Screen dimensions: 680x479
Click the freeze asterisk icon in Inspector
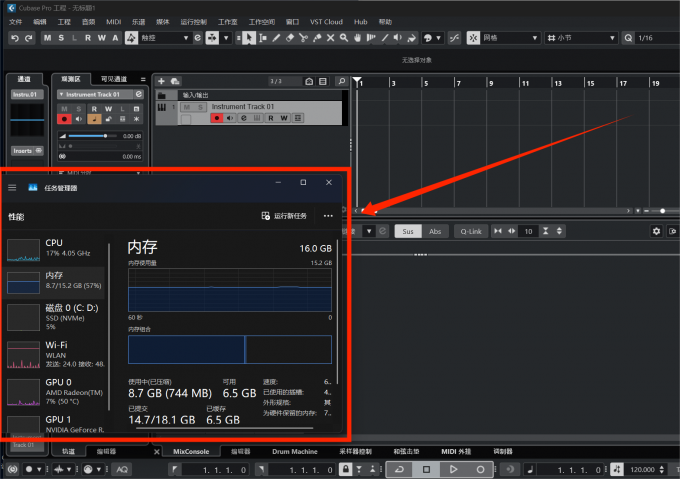tap(136, 119)
